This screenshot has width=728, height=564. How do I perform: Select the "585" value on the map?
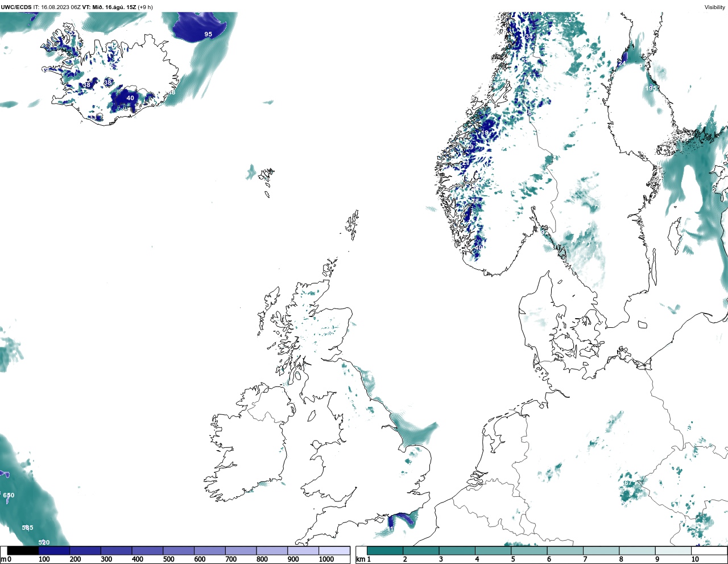pyautogui.click(x=27, y=528)
